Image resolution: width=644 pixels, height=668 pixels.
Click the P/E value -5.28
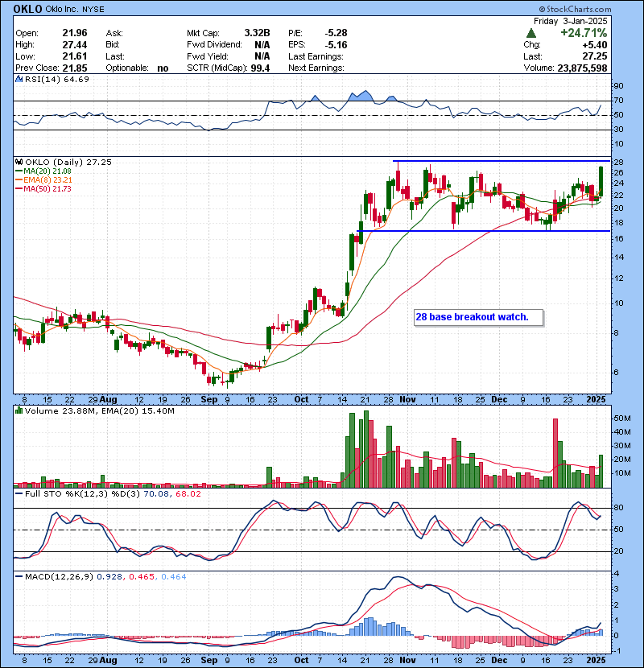(x=336, y=33)
